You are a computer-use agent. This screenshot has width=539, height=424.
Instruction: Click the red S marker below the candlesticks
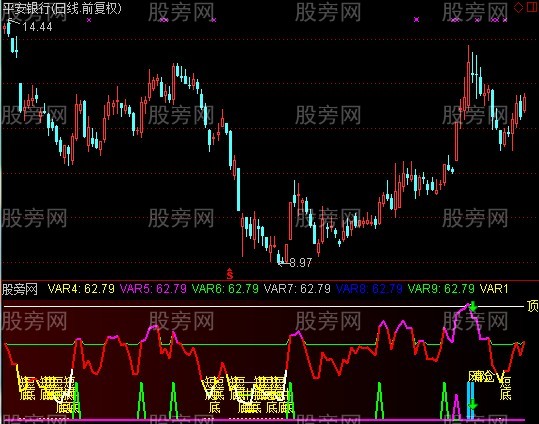coord(230,274)
